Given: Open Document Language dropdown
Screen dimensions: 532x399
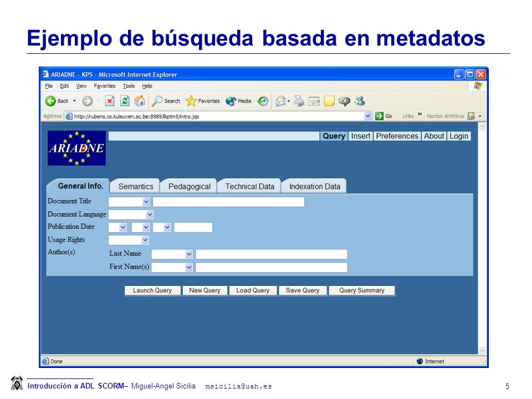Looking at the screenshot, I should [150, 214].
